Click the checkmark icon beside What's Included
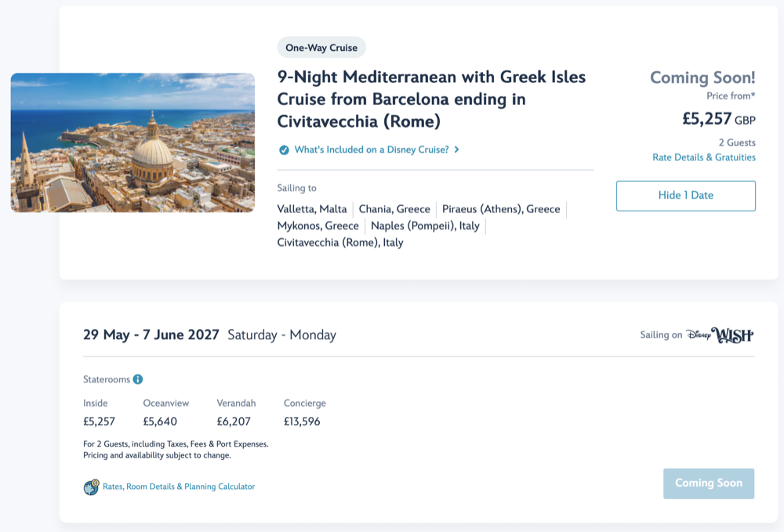 tap(284, 150)
